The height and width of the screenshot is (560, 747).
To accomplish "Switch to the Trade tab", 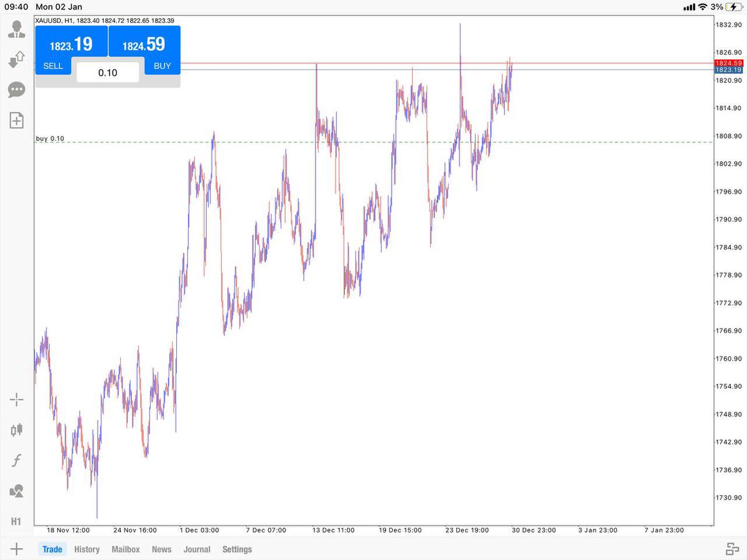I will point(52,549).
